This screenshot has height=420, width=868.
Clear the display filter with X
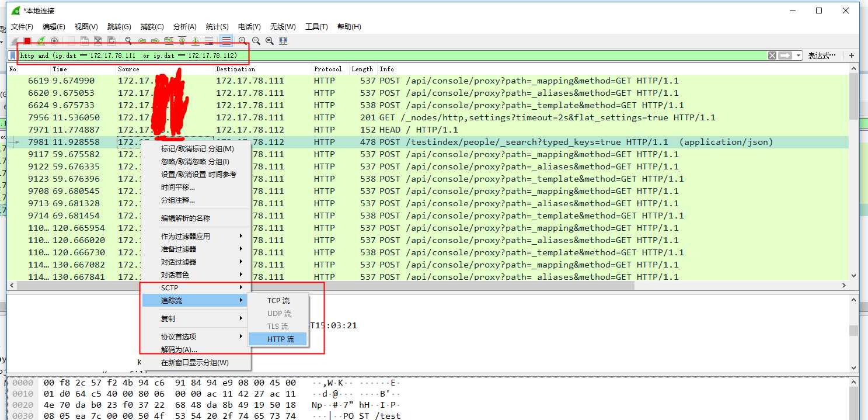pos(772,55)
